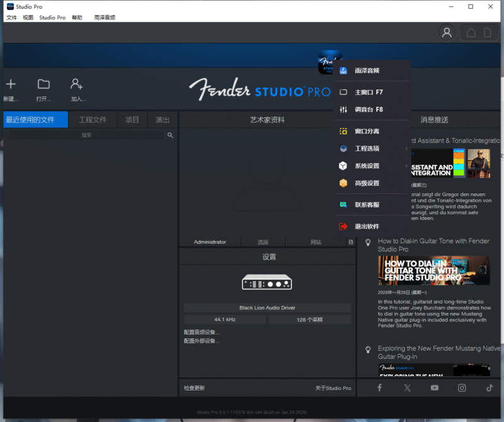Open the 44.1 kHz sample rate dropdown
The image size is (504, 422).
[x=225, y=319]
